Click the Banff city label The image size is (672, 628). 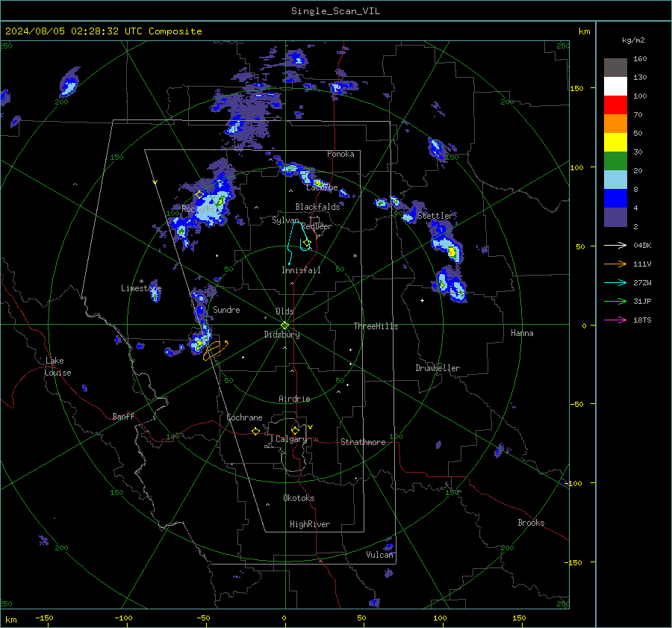click(x=123, y=416)
